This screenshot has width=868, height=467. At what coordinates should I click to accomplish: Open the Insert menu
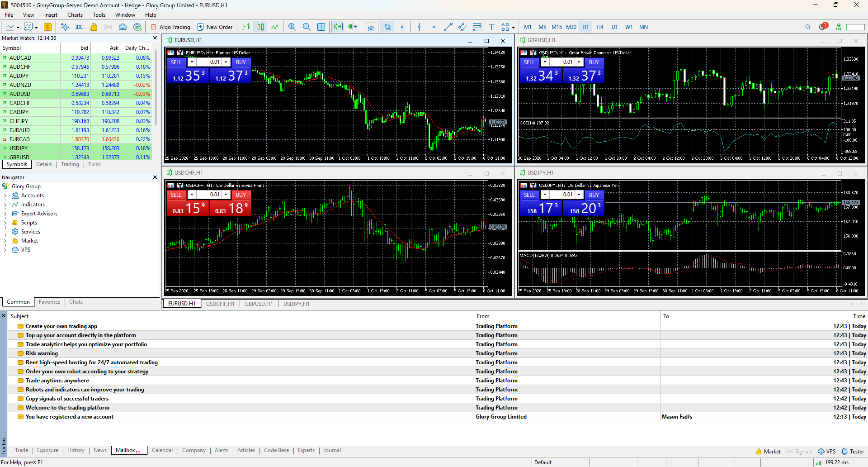(51, 15)
